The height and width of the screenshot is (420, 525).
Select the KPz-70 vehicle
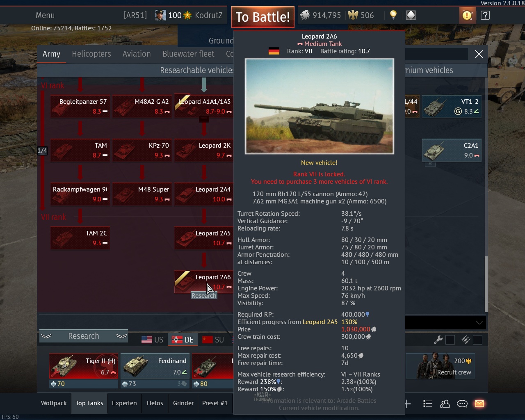(x=142, y=150)
